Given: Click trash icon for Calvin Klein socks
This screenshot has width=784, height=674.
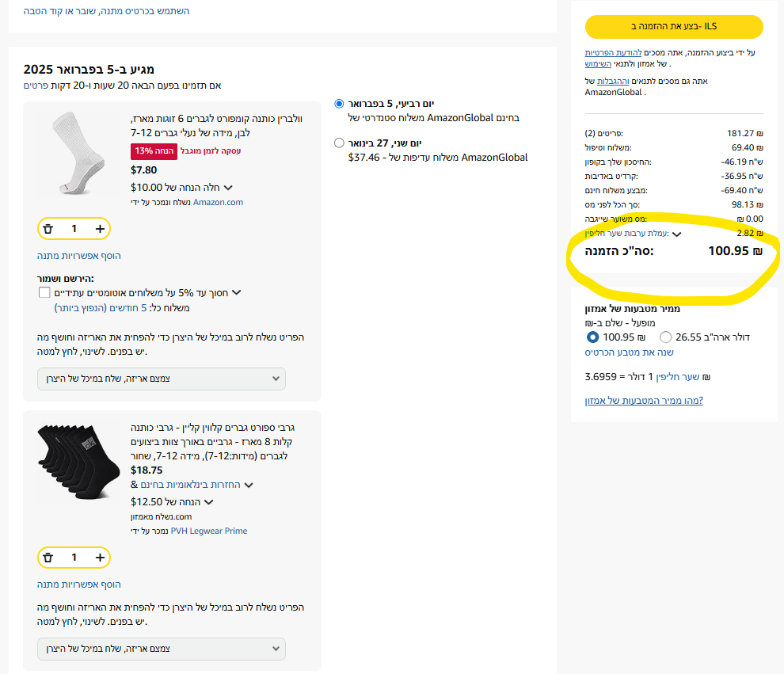Looking at the screenshot, I should click(x=48, y=558).
